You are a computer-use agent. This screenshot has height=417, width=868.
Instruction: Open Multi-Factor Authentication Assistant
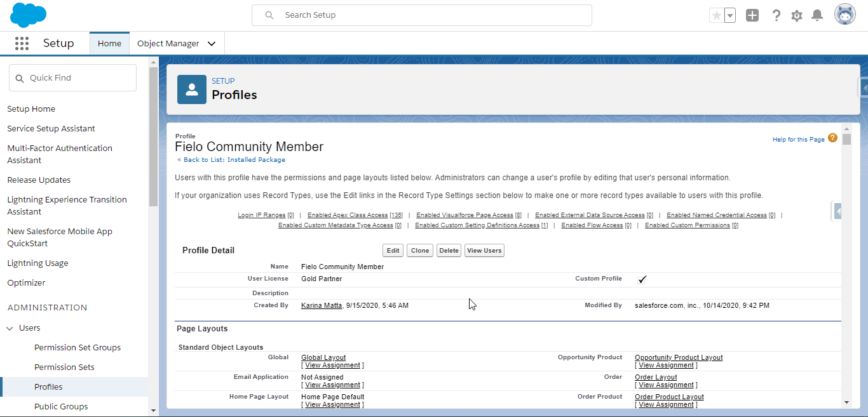[x=60, y=154]
